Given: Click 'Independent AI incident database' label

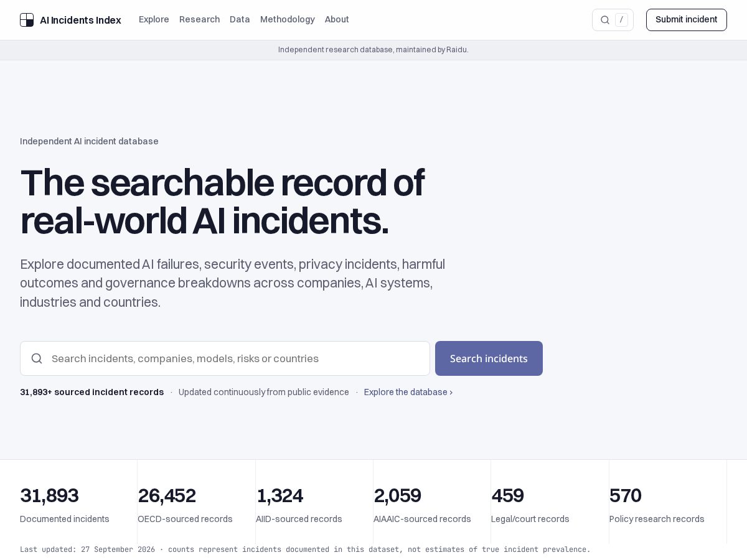Looking at the screenshot, I should click(x=89, y=141).
